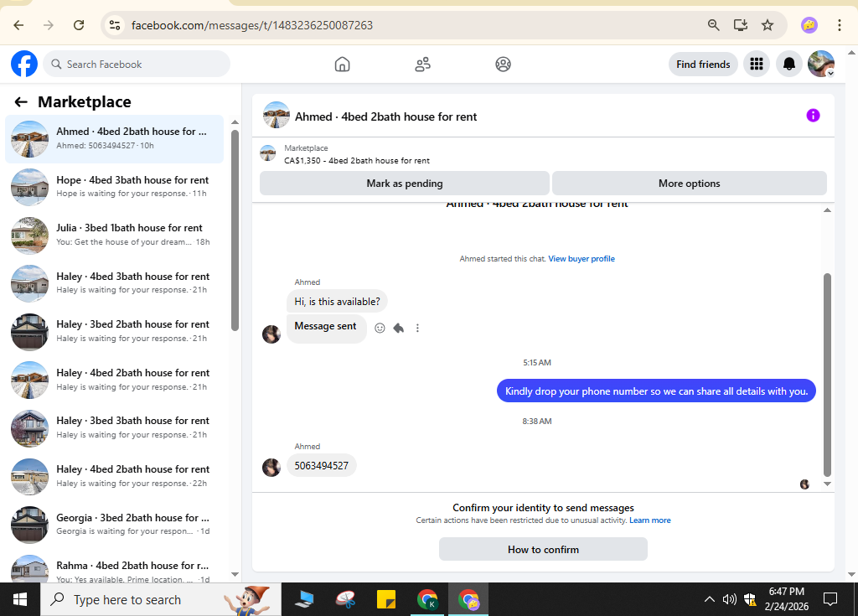
Task: Open the Haley 4bed 2bath conversation from 22h ago
Action: point(114,476)
